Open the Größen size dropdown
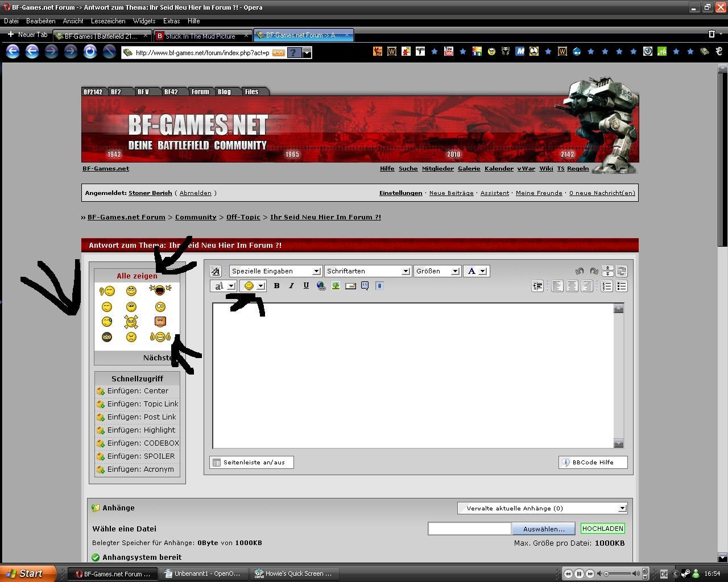 point(437,271)
